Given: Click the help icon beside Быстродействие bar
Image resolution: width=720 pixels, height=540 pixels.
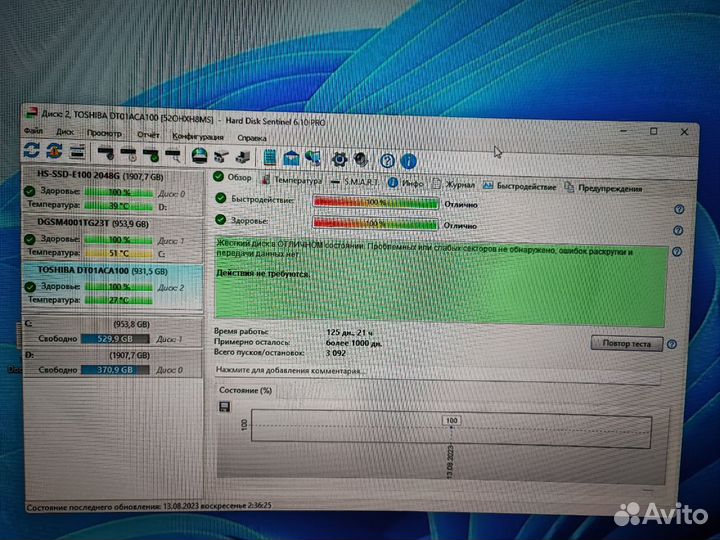Looking at the screenshot, I should click(679, 209).
